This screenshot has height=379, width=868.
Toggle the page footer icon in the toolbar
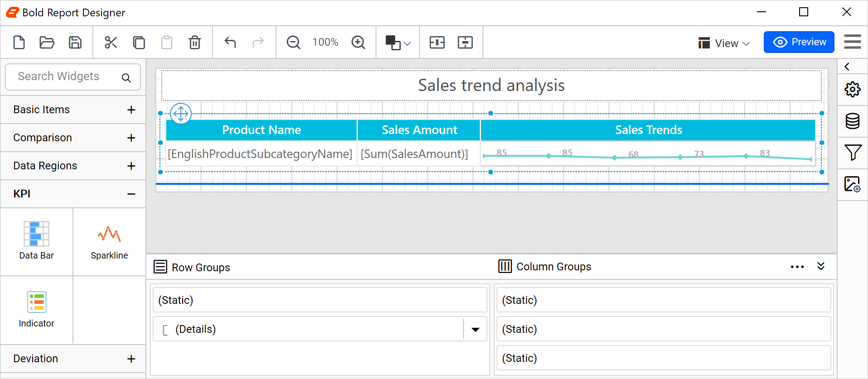point(465,43)
